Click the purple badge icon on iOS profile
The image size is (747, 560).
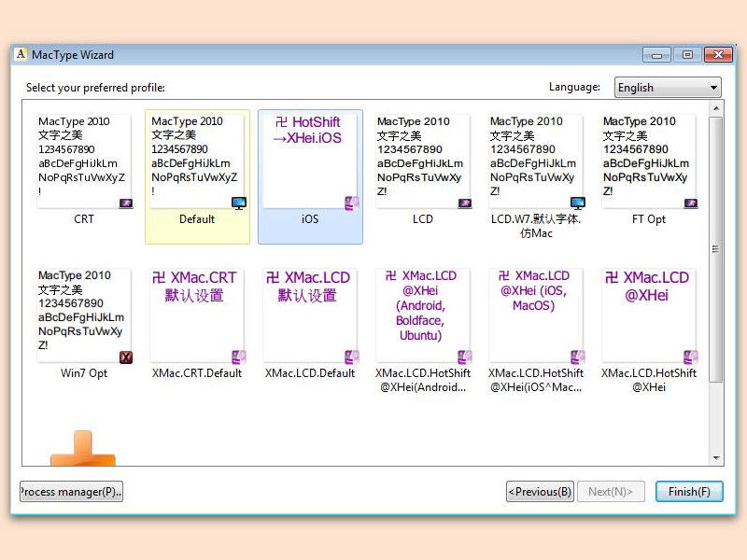point(352,203)
